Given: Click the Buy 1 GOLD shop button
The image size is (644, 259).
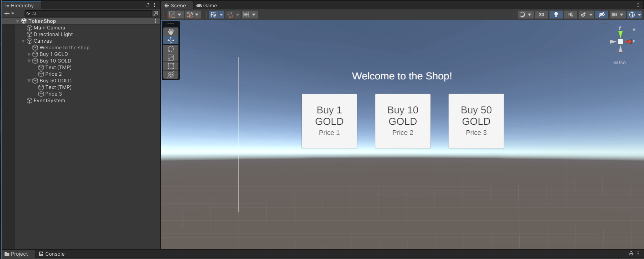Looking at the screenshot, I should tap(329, 121).
